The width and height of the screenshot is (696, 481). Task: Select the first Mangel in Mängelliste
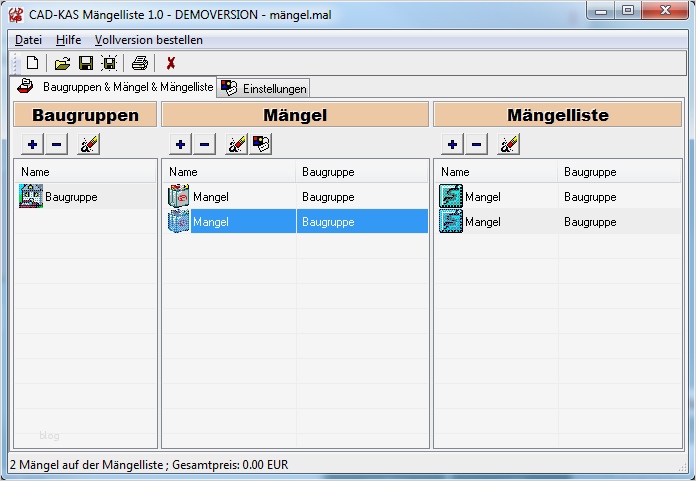coord(558,197)
